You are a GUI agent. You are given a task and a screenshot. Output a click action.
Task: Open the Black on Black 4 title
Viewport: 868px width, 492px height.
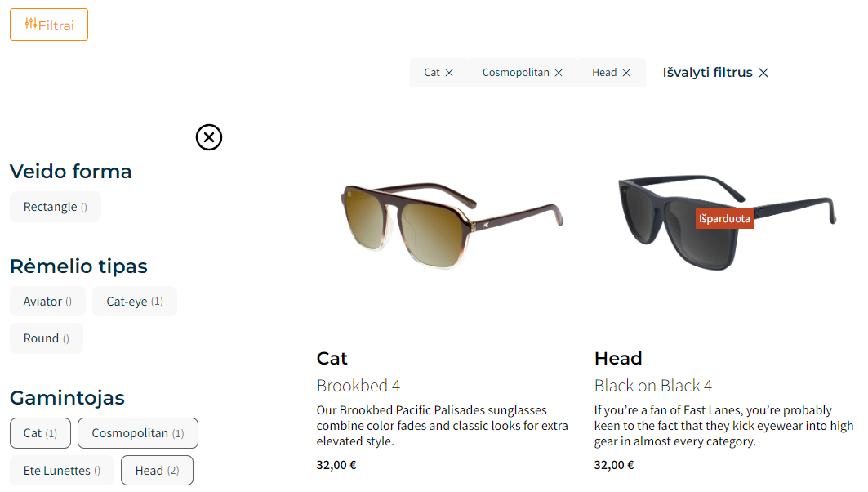653,386
